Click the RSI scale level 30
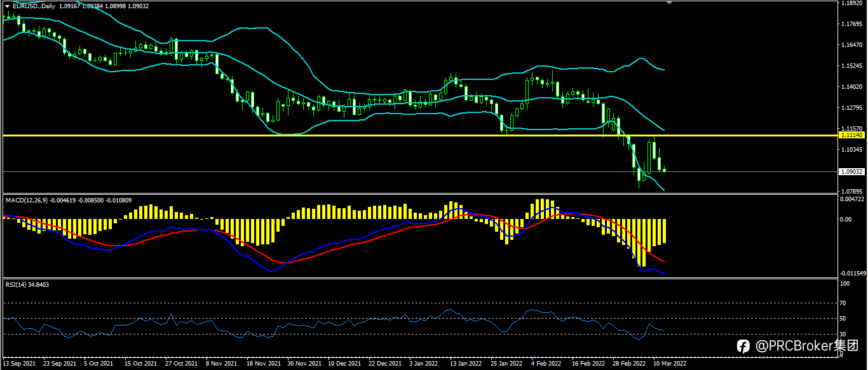 click(x=843, y=334)
